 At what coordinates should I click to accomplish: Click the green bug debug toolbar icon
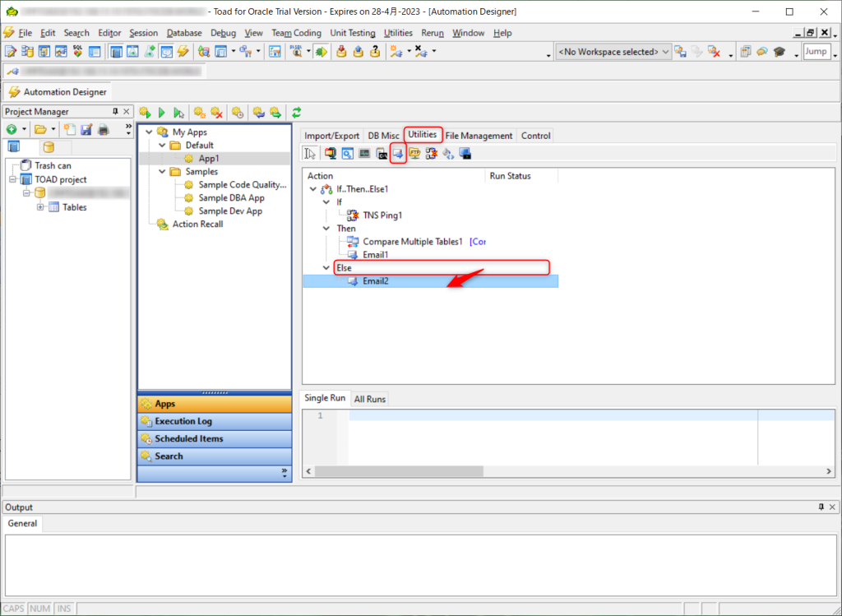point(322,52)
